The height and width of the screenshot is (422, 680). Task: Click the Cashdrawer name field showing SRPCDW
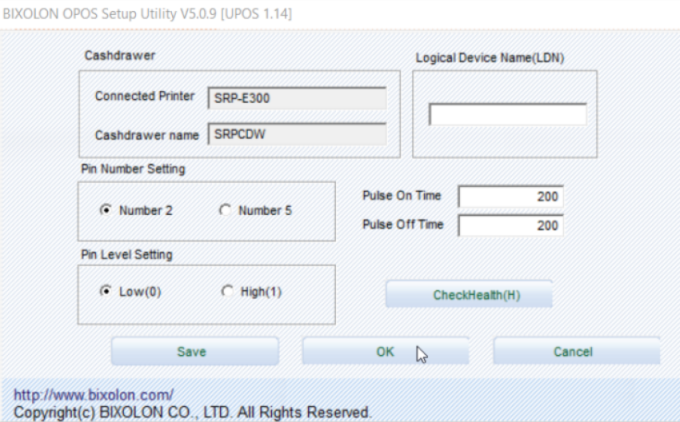297,134
